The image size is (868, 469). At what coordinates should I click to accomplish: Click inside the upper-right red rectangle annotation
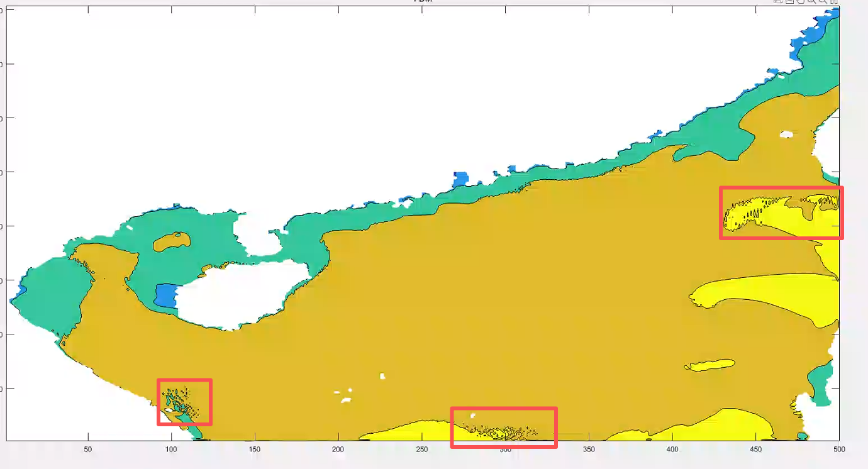pyautogui.click(x=781, y=212)
